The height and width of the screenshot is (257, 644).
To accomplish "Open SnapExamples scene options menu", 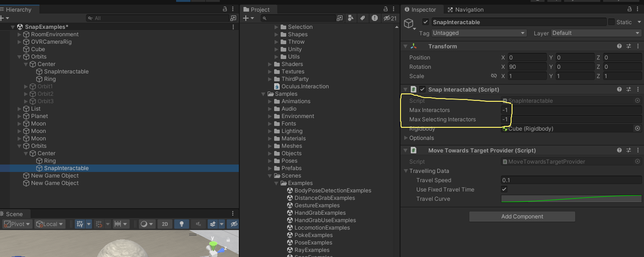I will pyautogui.click(x=233, y=27).
